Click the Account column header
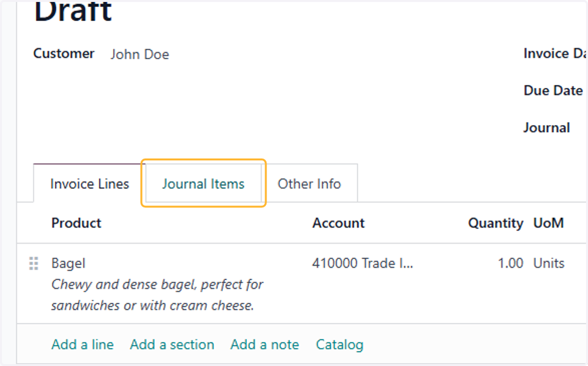 339,223
